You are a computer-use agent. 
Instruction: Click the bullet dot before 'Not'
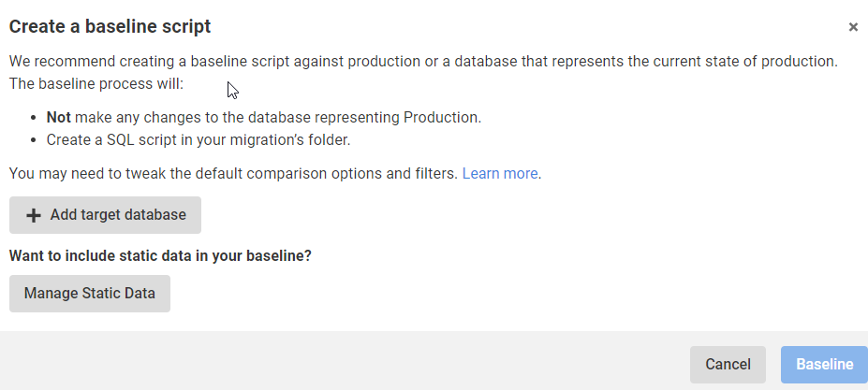point(35,119)
